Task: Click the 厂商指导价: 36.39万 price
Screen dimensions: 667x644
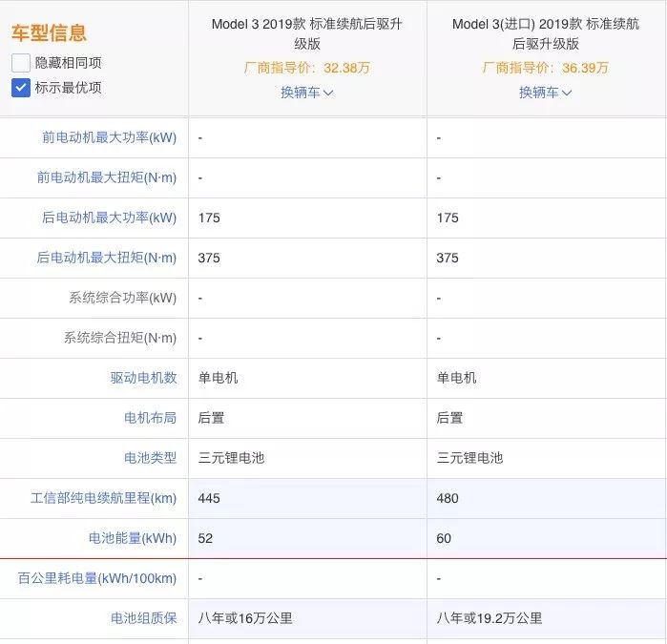Action: click(546, 68)
